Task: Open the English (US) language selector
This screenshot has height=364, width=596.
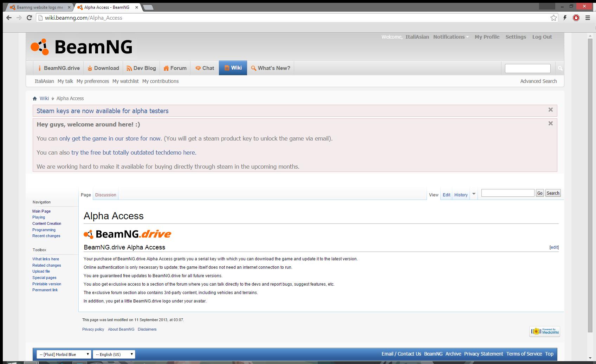Action: tap(114, 354)
